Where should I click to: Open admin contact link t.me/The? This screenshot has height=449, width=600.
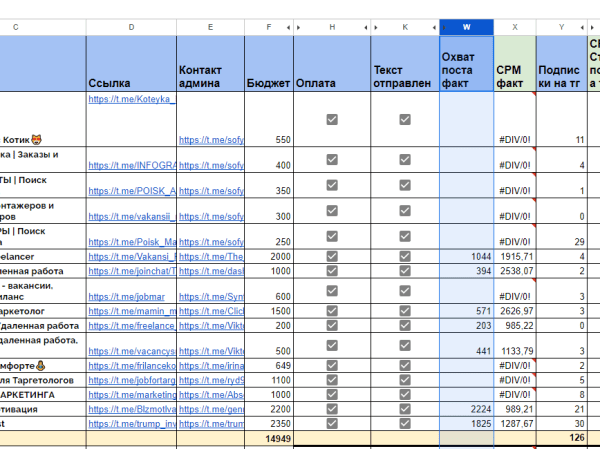(x=210, y=257)
